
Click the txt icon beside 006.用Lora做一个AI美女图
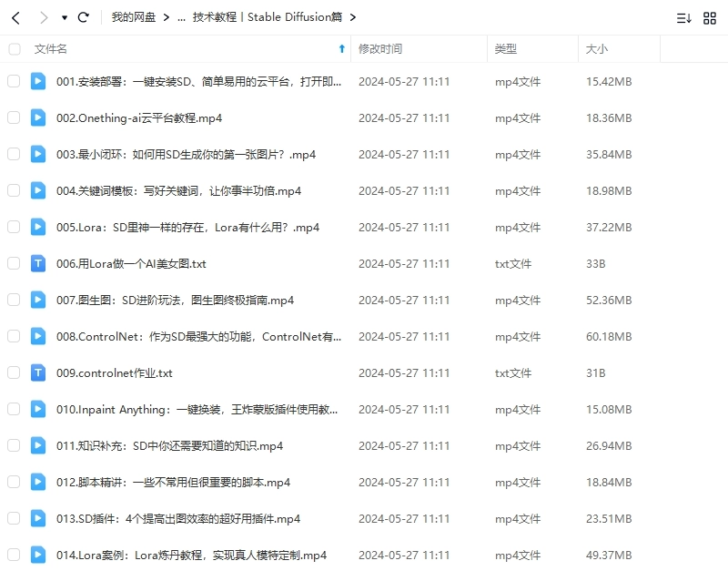[37, 263]
